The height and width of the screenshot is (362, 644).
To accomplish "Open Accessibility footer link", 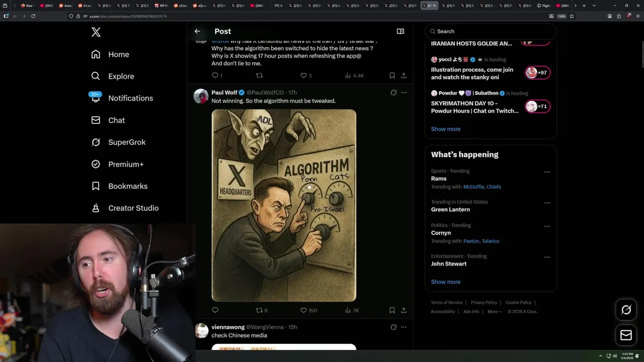I will [443, 312].
